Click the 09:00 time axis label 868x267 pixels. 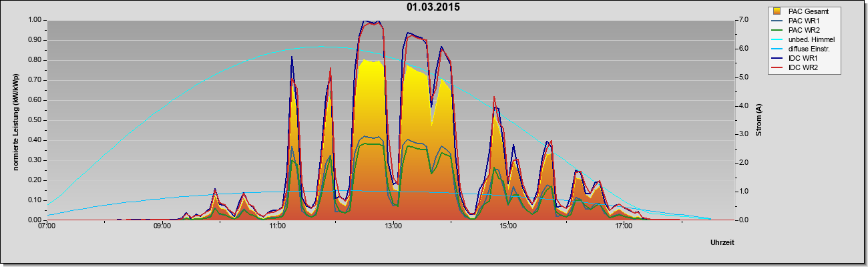pos(162,227)
